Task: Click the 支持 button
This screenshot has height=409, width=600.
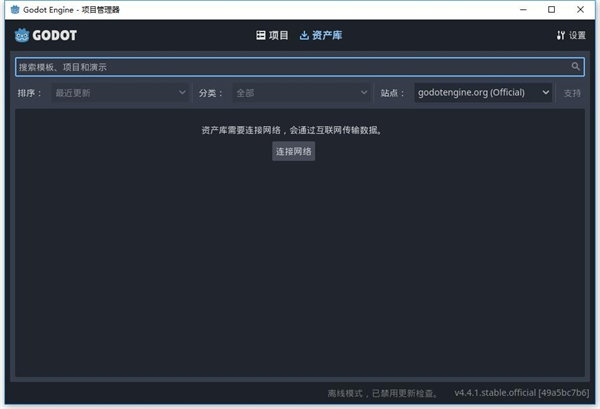Action: (572, 93)
